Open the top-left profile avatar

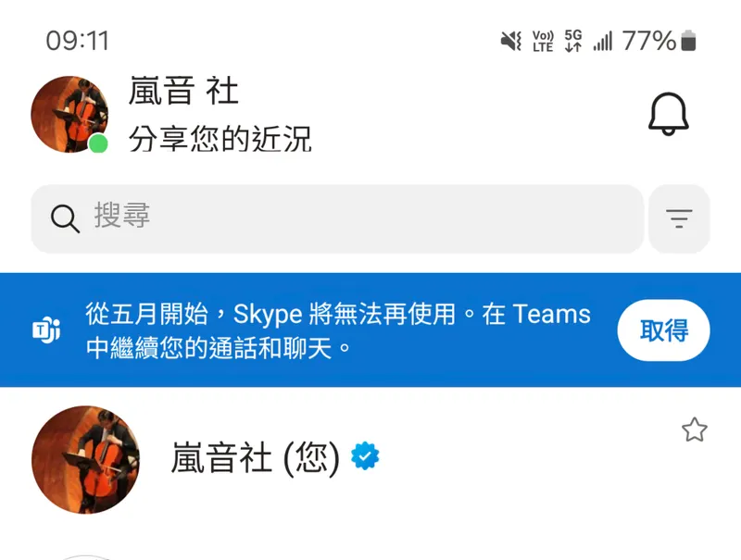tap(69, 114)
